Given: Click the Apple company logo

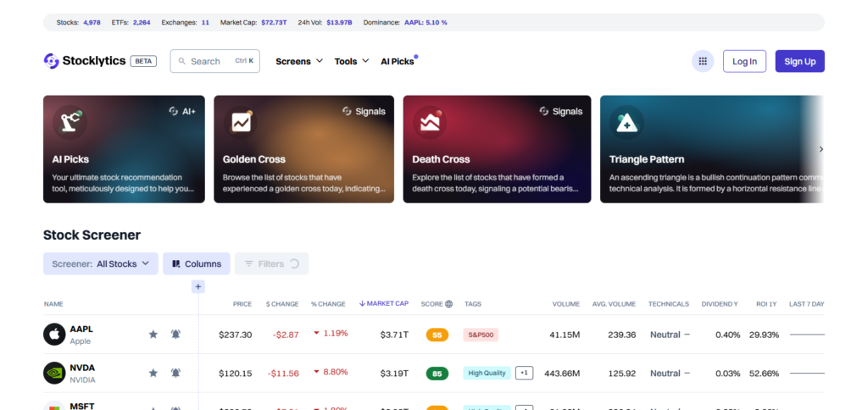Looking at the screenshot, I should pos(54,335).
